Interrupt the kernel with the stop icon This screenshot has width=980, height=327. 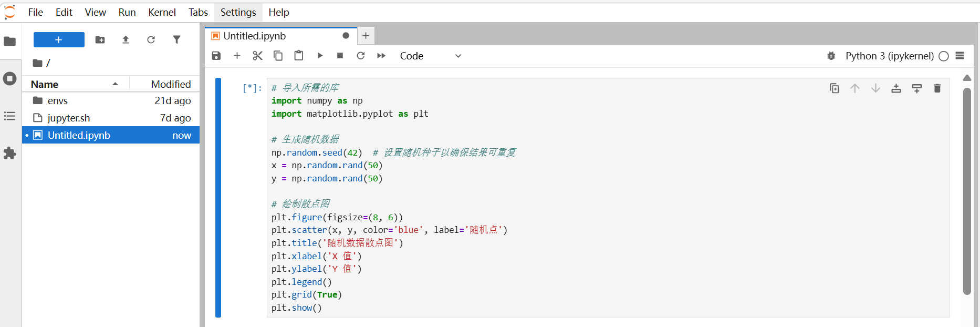click(340, 56)
